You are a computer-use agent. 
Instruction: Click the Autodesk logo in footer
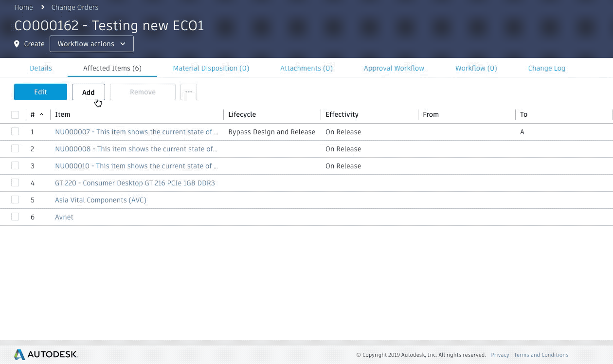[46, 354]
